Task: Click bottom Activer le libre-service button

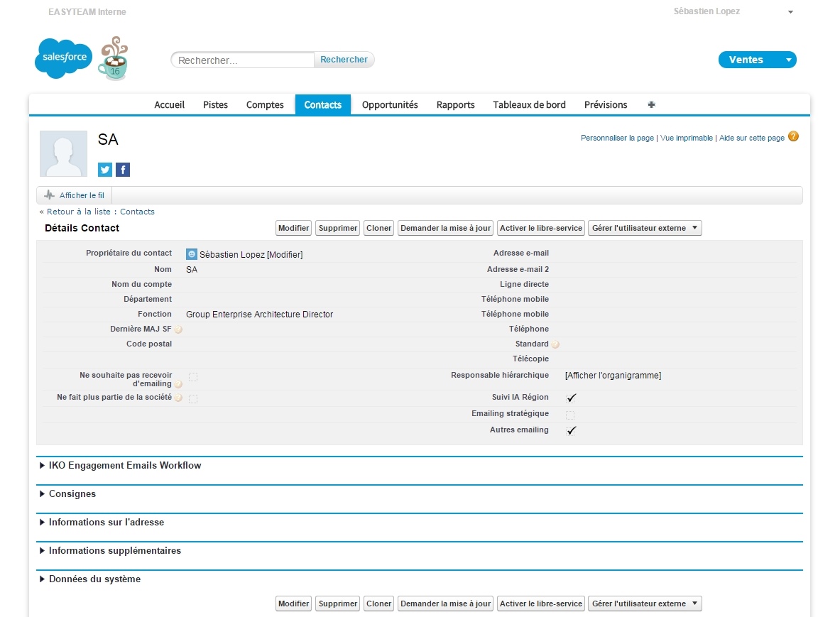Action: tap(540, 604)
